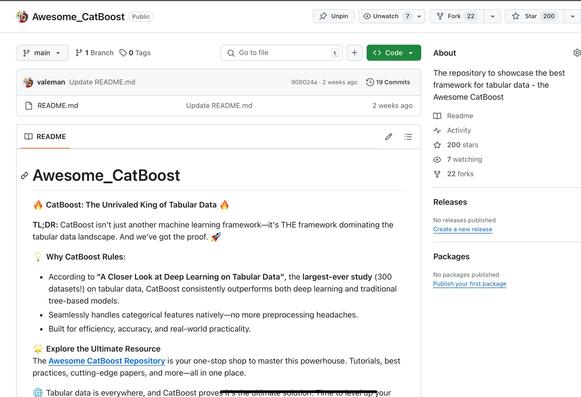This screenshot has height=397, width=581.
Task: View the 22 forks link
Action: point(454,174)
